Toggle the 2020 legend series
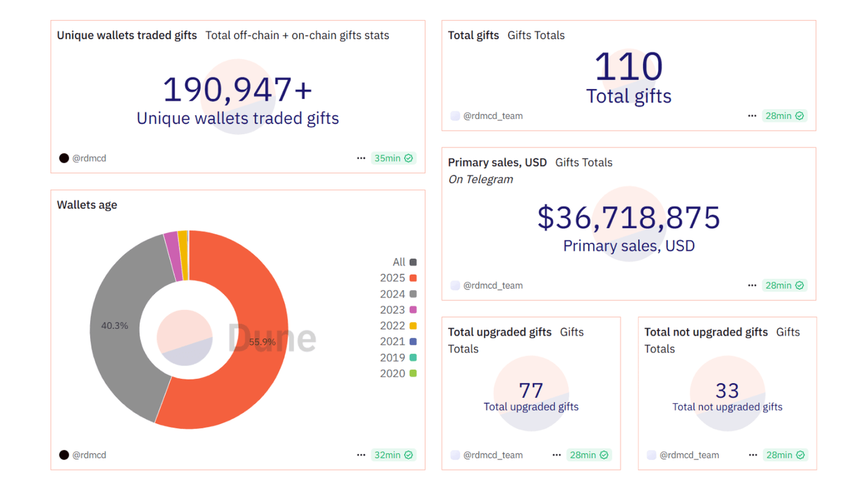This screenshot has width=868, height=488. [x=398, y=373]
